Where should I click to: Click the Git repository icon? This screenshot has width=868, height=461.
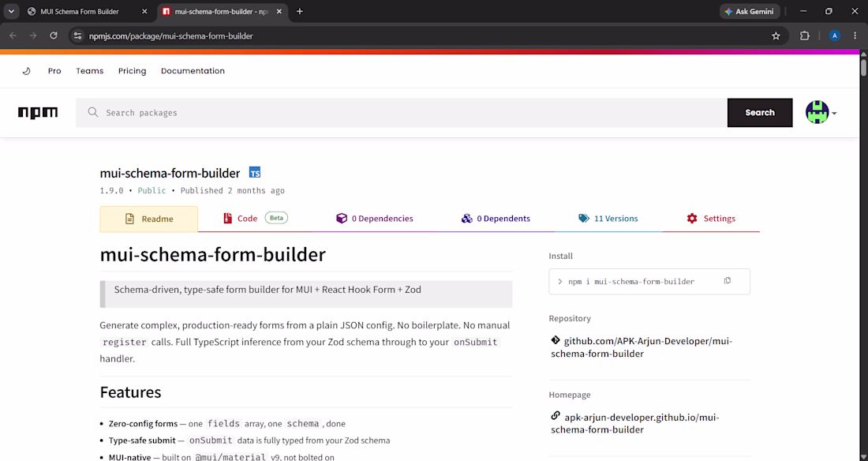point(556,340)
